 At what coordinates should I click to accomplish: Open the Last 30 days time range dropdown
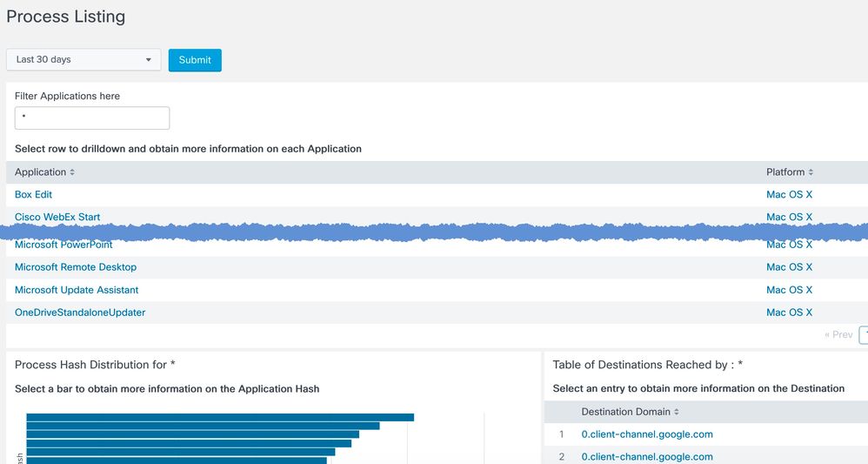pyautogui.click(x=83, y=60)
